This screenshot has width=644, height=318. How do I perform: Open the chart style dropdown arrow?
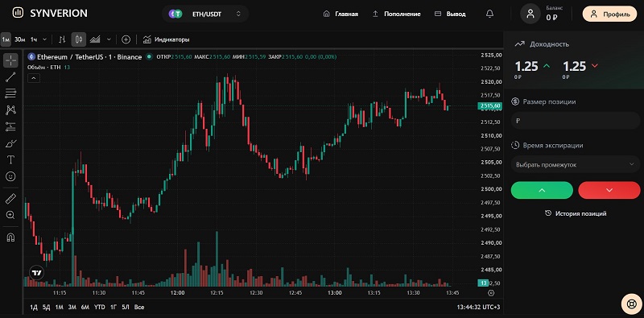109,39
